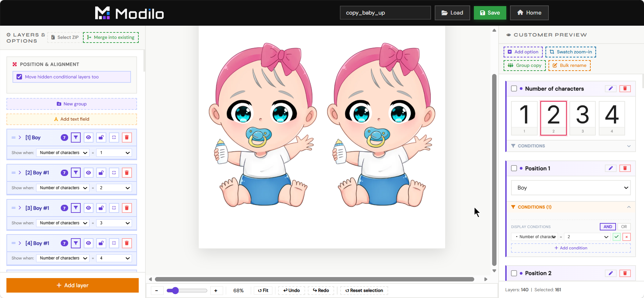Image resolution: width=644 pixels, height=298 pixels.
Task: Click the zoom level slider handle
Action: tap(175, 291)
